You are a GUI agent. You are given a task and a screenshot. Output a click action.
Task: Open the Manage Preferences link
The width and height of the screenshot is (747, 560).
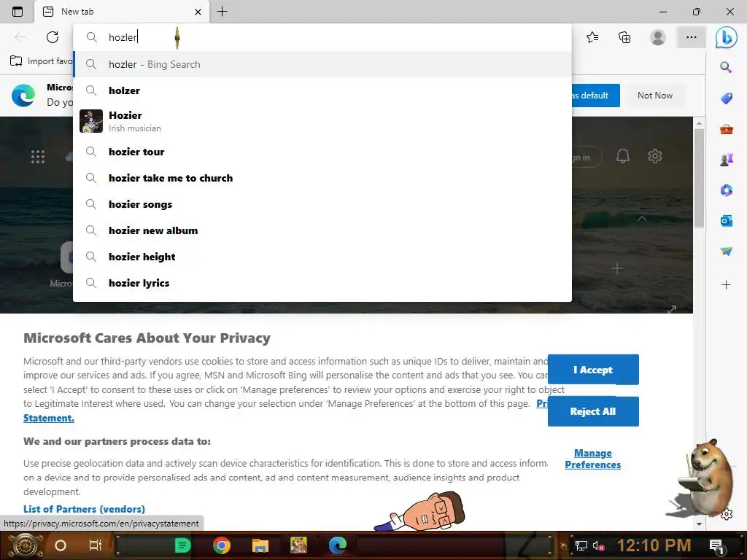(592, 459)
